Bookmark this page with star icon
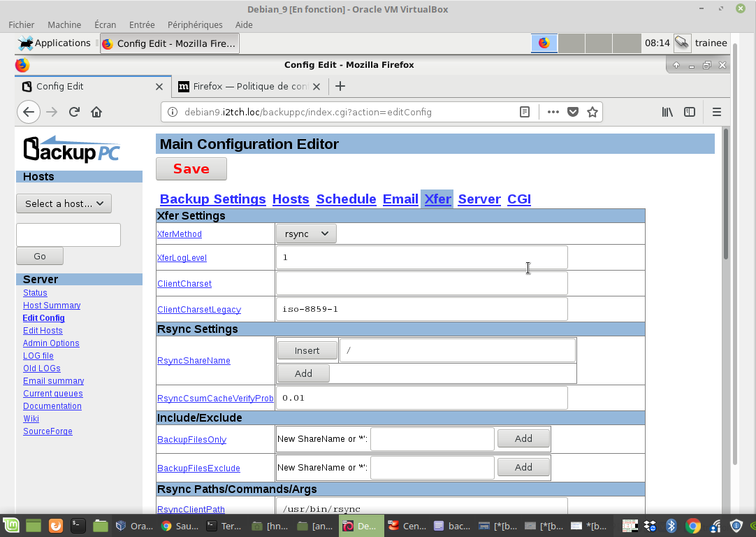Image resolution: width=756 pixels, height=537 pixels. tap(593, 112)
